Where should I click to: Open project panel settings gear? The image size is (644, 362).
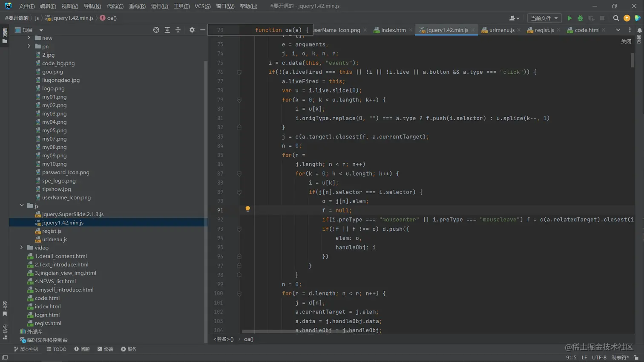pos(192,30)
